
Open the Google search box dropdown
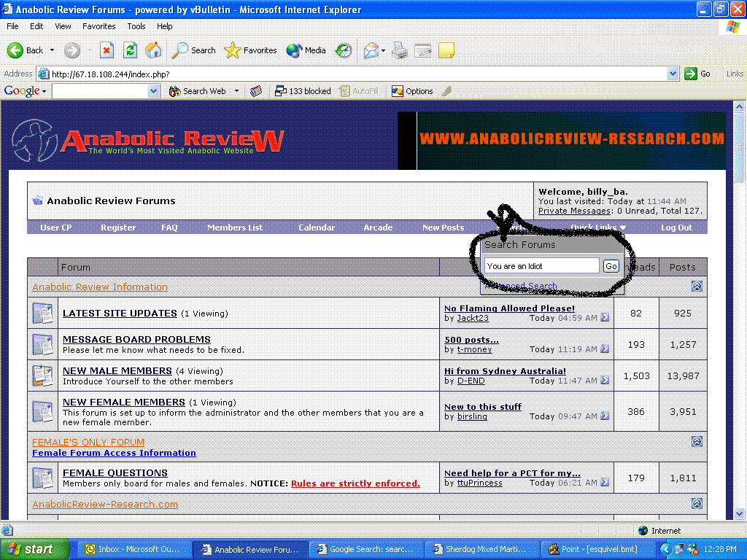pos(153,91)
